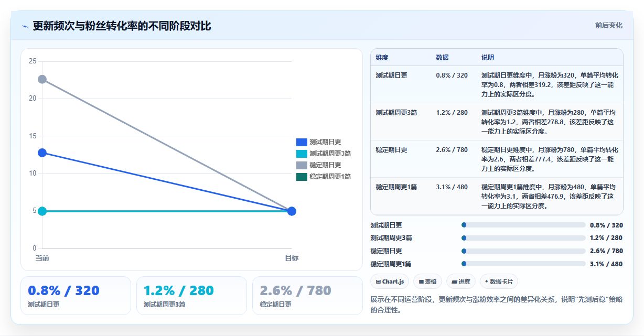Click the blue data point at 目标
This screenshot has height=336, width=644.
tap(292, 211)
